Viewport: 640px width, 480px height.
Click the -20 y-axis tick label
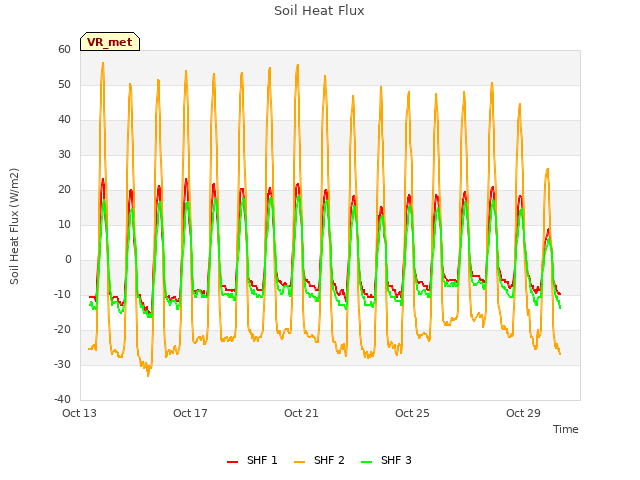[x=62, y=329]
